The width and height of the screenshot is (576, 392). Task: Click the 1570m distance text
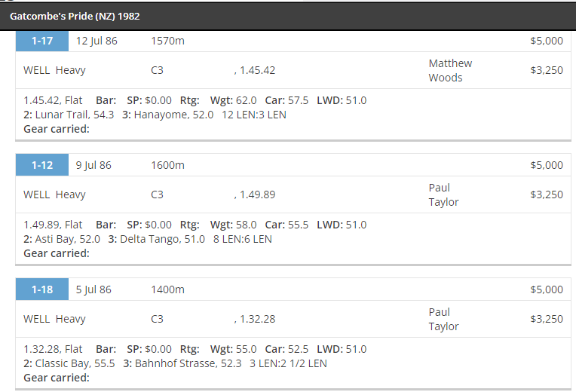[167, 41]
